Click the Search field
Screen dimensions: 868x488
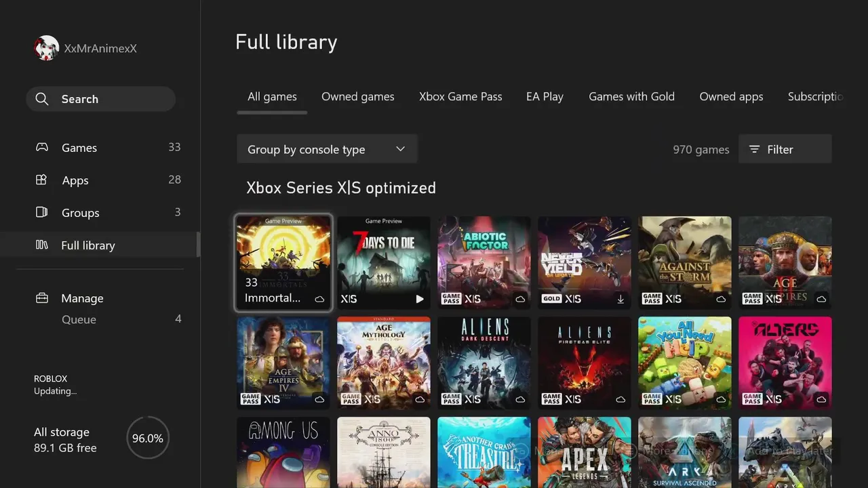[100, 99]
